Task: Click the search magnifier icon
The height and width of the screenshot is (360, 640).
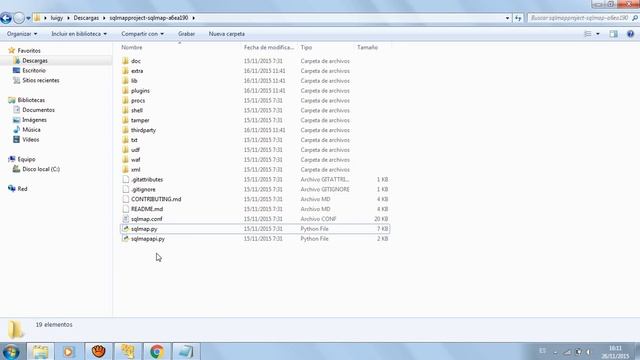Action: tap(635, 18)
